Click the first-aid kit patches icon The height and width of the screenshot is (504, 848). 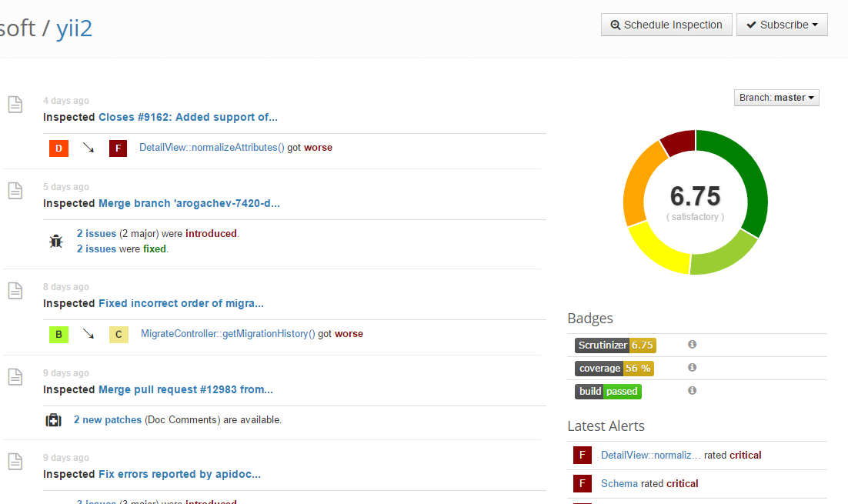pos(53,420)
